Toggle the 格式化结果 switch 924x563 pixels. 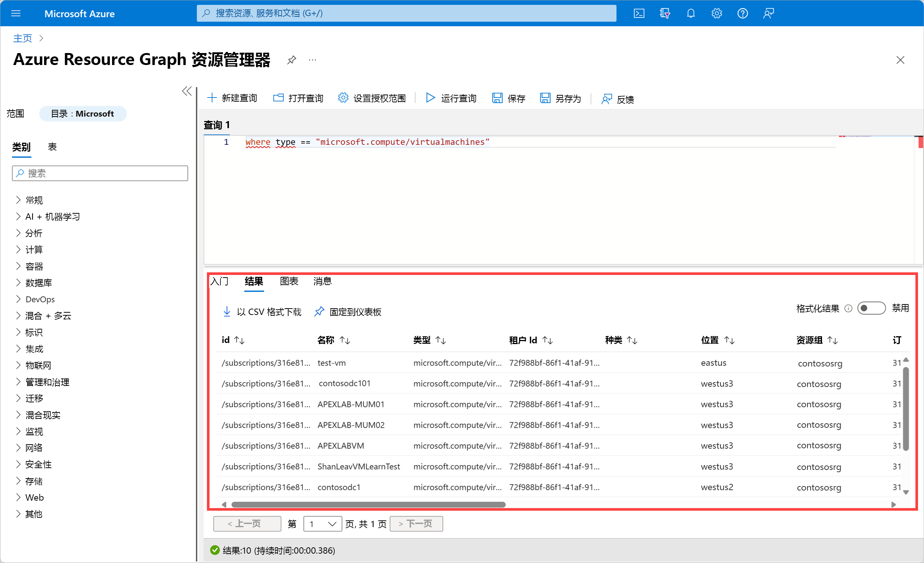pos(871,308)
